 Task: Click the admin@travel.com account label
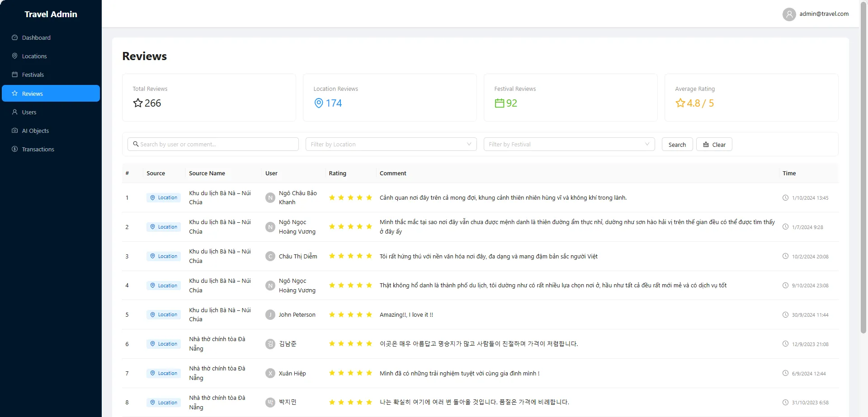[824, 14]
